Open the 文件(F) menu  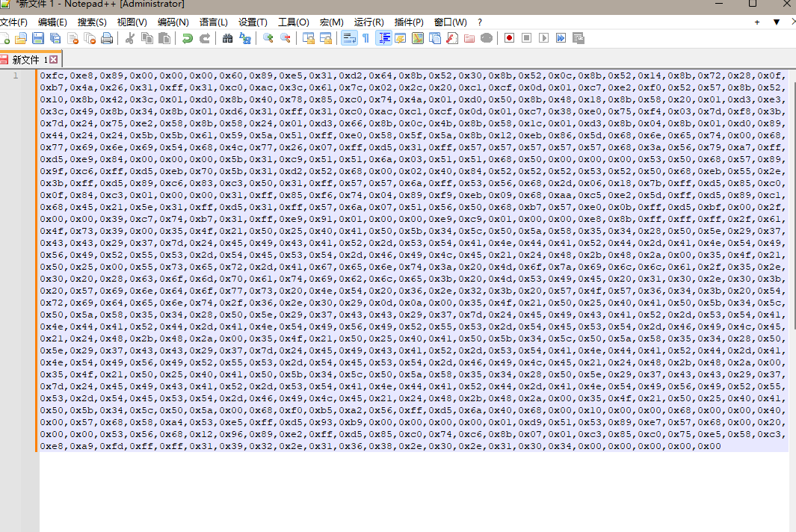(x=13, y=22)
